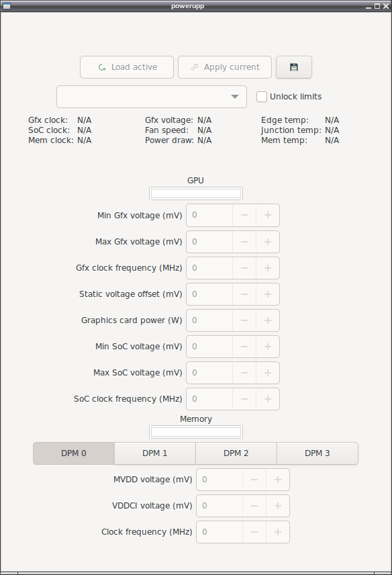Image resolution: width=392 pixels, height=575 pixels.
Task: Increase Min SoC voltage with plus
Action: pyautogui.click(x=268, y=347)
